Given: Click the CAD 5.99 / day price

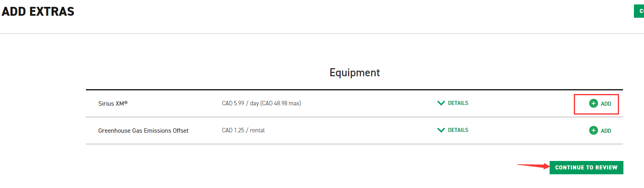Looking at the screenshot, I should 240,103.
